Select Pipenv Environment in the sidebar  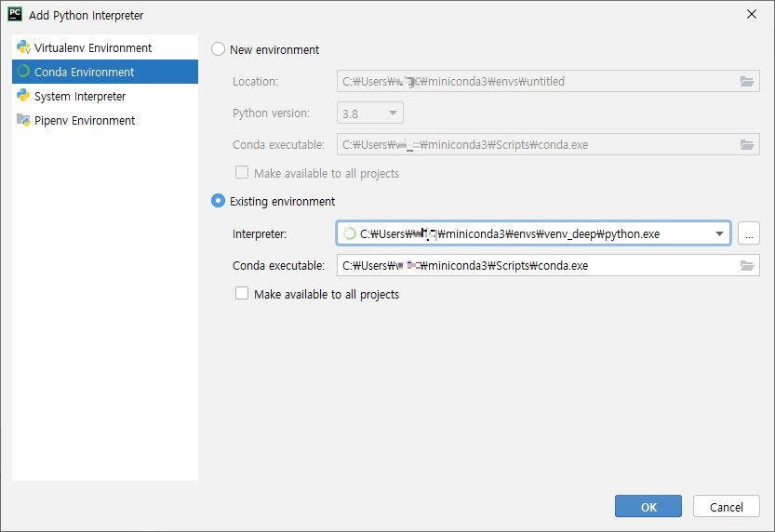tap(105, 120)
